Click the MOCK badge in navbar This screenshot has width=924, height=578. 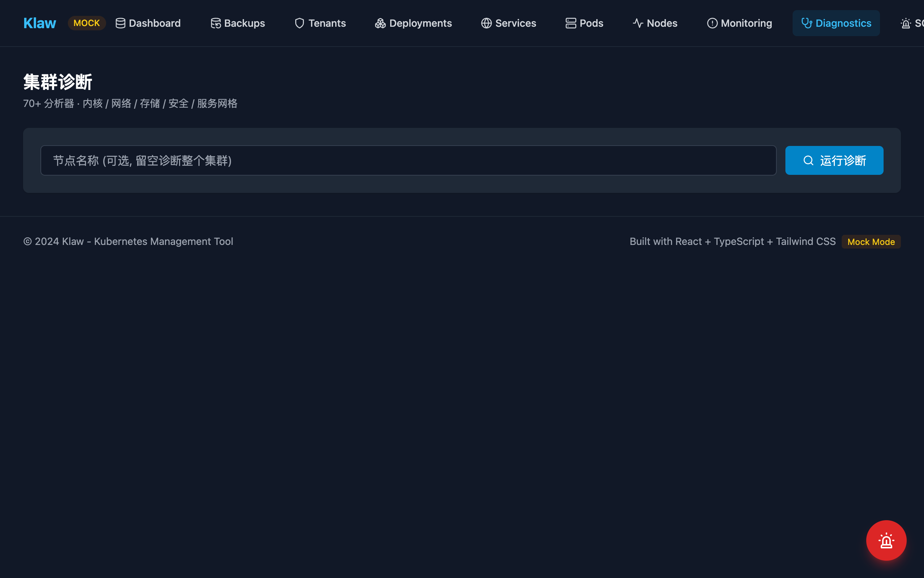87,23
